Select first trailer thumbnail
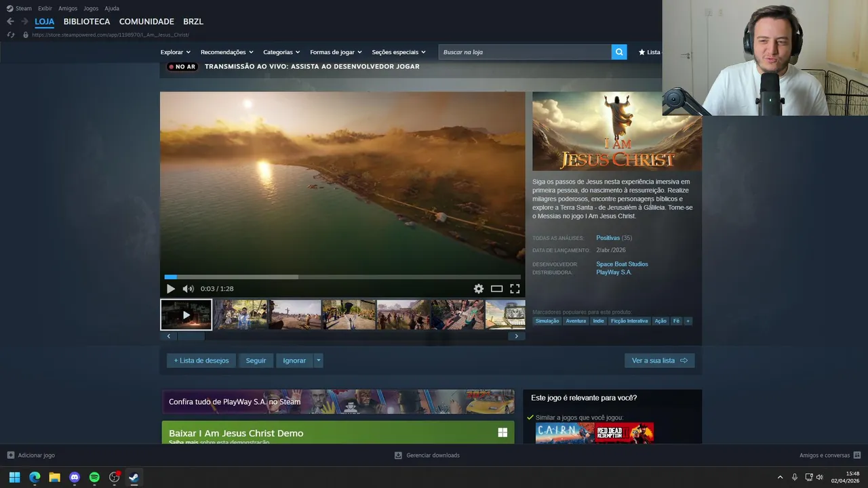Viewport: 868px width, 488px height. [186, 315]
